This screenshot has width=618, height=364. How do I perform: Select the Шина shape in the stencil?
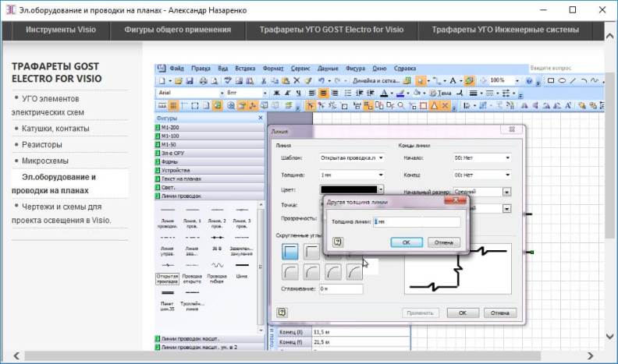[x=242, y=270]
